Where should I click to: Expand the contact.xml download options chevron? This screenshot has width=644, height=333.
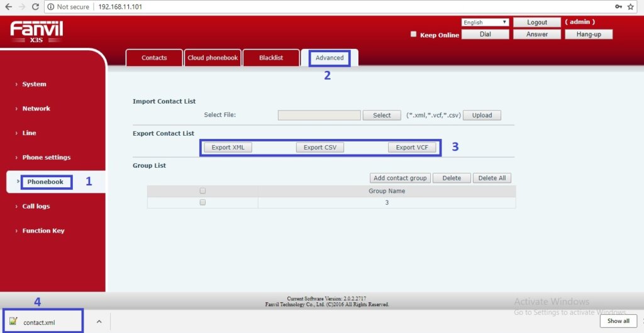click(x=99, y=322)
